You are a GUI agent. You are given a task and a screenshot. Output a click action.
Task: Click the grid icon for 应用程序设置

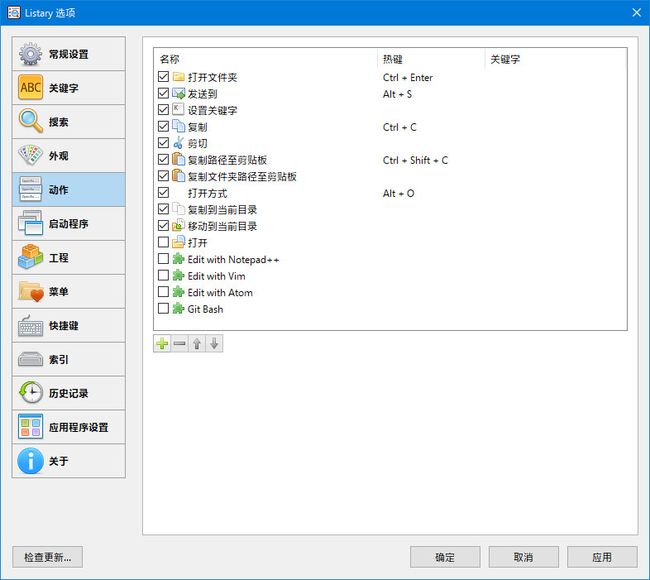tap(30, 427)
